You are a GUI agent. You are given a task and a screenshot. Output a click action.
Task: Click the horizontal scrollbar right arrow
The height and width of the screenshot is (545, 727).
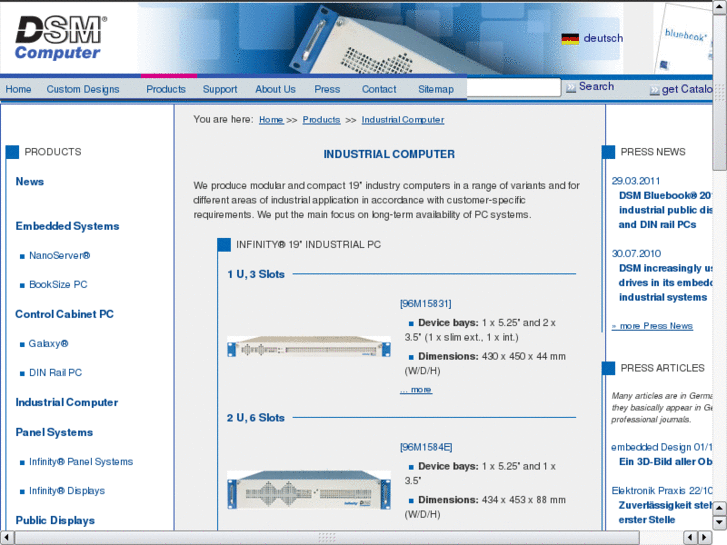(705, 538)
